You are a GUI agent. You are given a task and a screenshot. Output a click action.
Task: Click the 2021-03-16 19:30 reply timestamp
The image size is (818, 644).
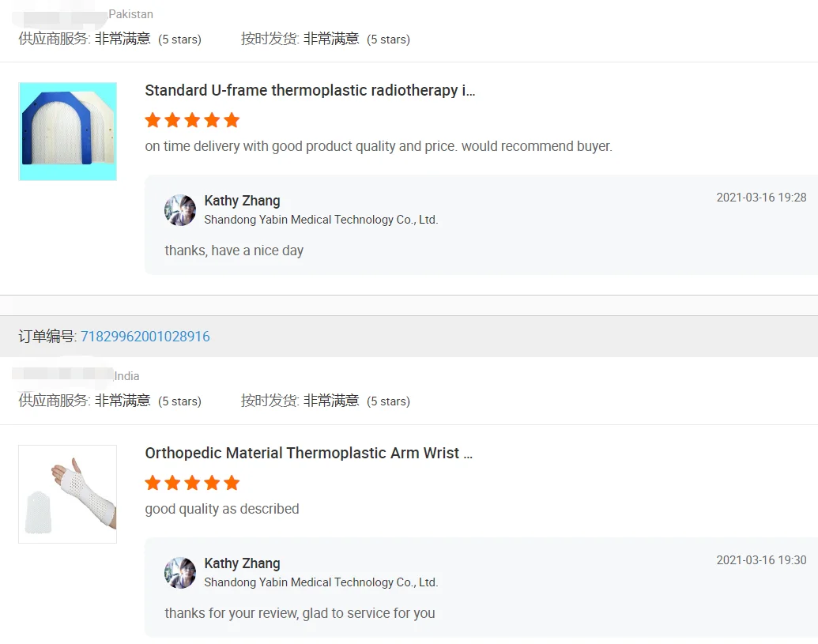click(x=761, y=560)
